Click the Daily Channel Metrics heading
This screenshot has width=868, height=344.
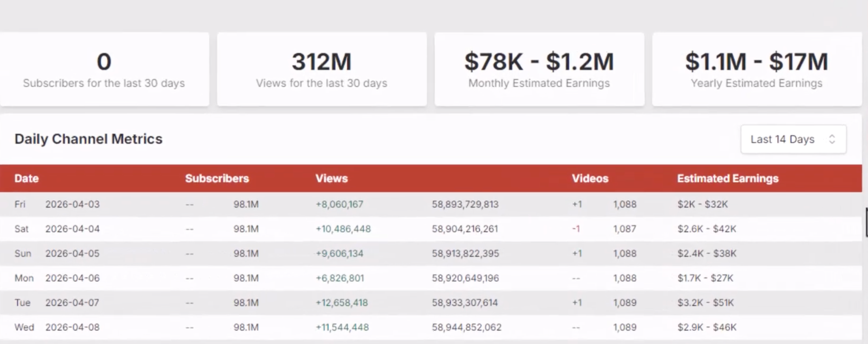[x=88, y=139]
